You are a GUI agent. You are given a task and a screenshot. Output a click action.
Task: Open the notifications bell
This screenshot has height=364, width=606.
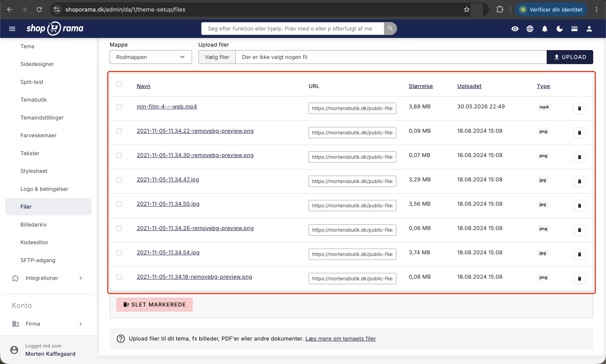click(x=545, y=29)
